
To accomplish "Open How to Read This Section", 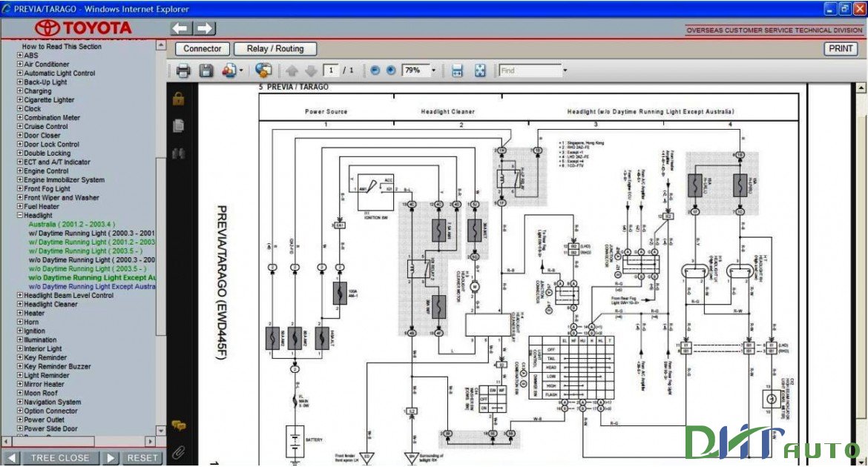I will [62, 47].
